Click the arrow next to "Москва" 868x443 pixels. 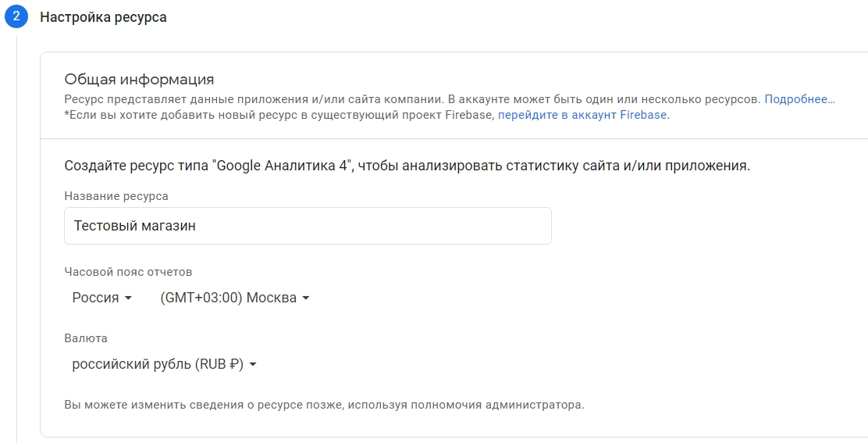click(x=306, y=298)
